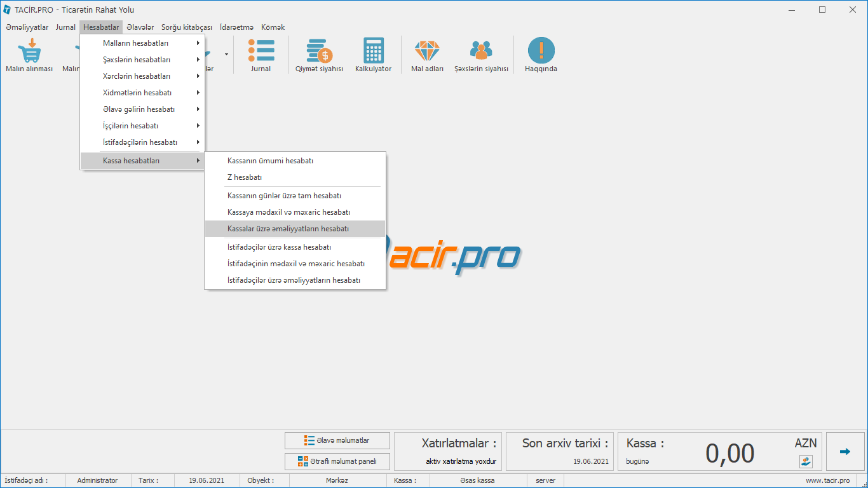Open Qiymət siyahısı price list icon

pos(319,51)
